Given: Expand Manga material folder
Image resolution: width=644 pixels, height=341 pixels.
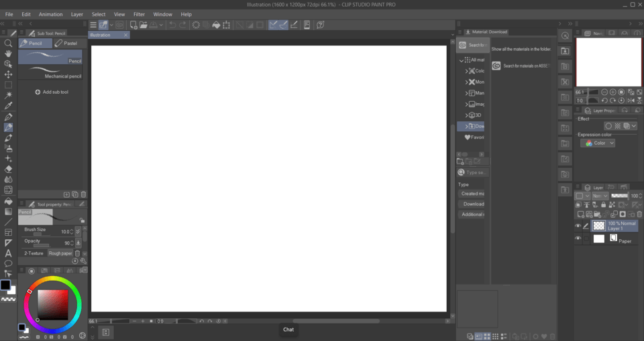Looking at the screenshot, I should click(x=467, y=93).
